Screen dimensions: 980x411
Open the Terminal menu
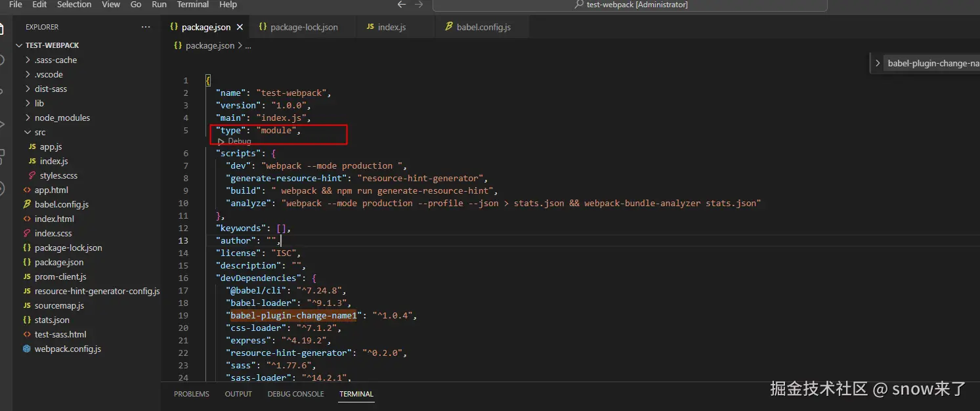(x=193, y=5)
